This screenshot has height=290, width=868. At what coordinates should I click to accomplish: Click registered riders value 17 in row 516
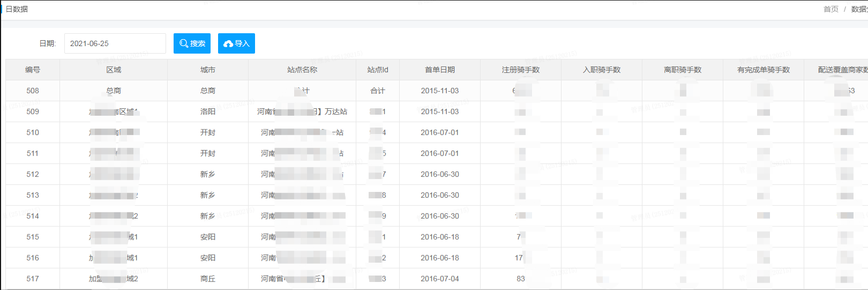tap(519, 258)
